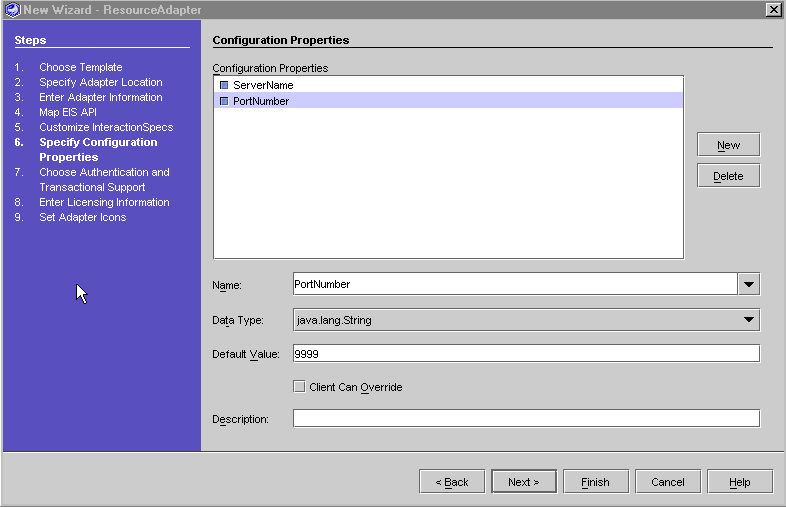Click the PortNumber property icon

[224, 101]
